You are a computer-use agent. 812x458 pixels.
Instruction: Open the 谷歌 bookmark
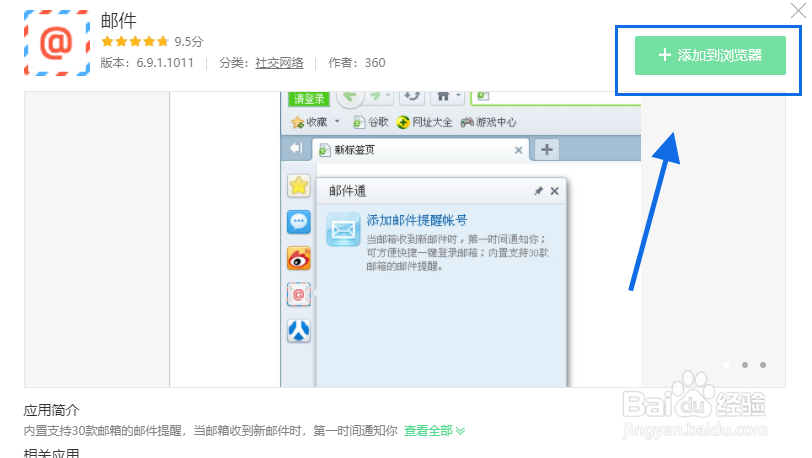click(x=370, y=122)
